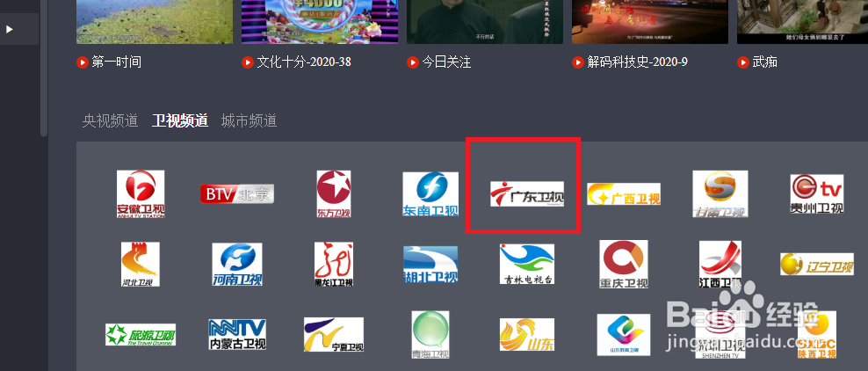This screenshot has width=868, height=371.
Task: Click play icon beside 第一时间
Action: tap(83, 62)
